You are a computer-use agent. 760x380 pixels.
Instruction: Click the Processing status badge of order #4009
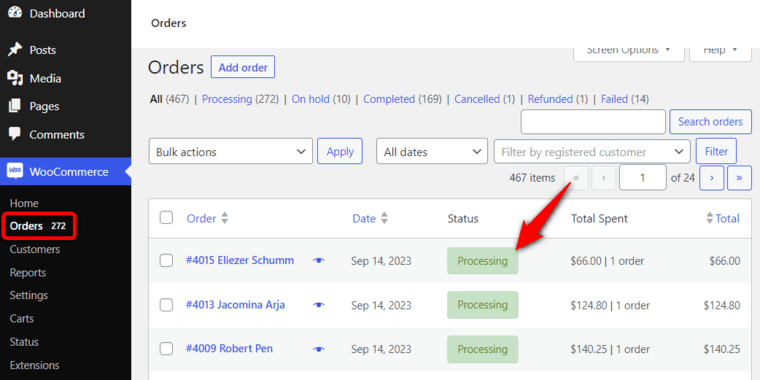(482, 349)
